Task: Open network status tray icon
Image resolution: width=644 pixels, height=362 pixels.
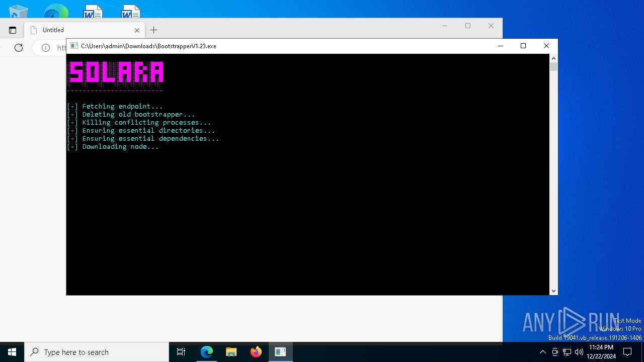Action: tap(567, 352)
